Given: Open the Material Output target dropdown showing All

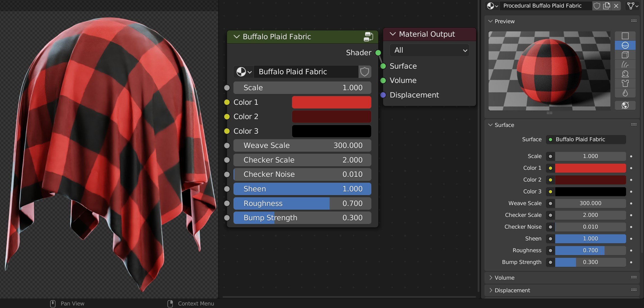Looking at the screenshot, I should coord(430,50).
